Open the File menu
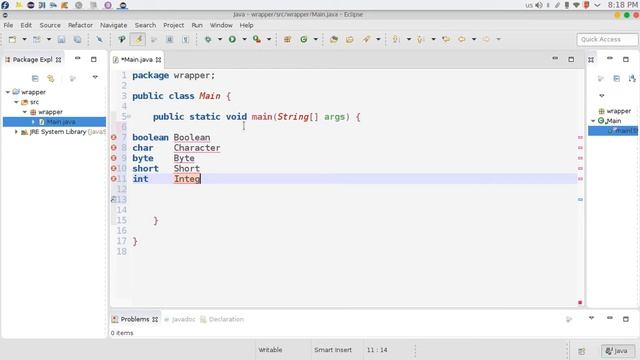The height and width of the screenshot is (360, 640). (x=8, y=25)
